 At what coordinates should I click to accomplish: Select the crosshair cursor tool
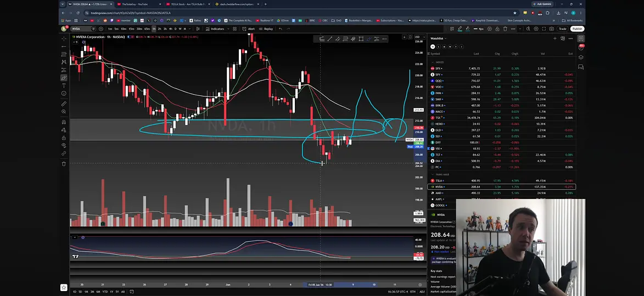point(64,38)
